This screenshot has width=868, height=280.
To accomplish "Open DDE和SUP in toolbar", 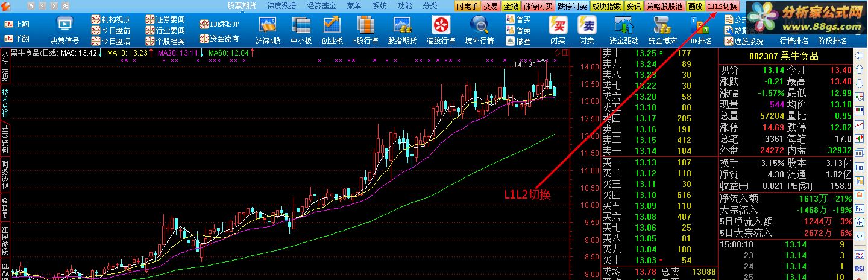I will 219,24.
